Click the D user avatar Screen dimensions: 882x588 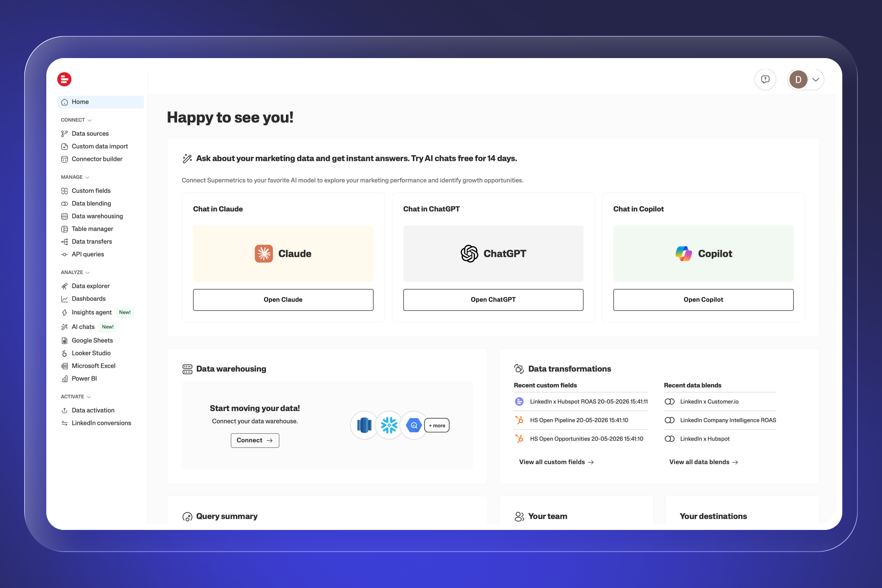(x=798, y=79)
